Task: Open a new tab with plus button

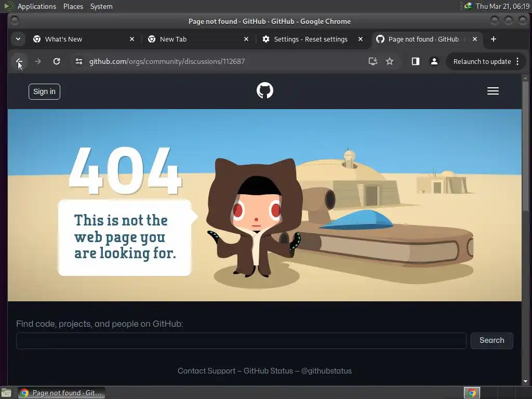Action: point(494,39)
